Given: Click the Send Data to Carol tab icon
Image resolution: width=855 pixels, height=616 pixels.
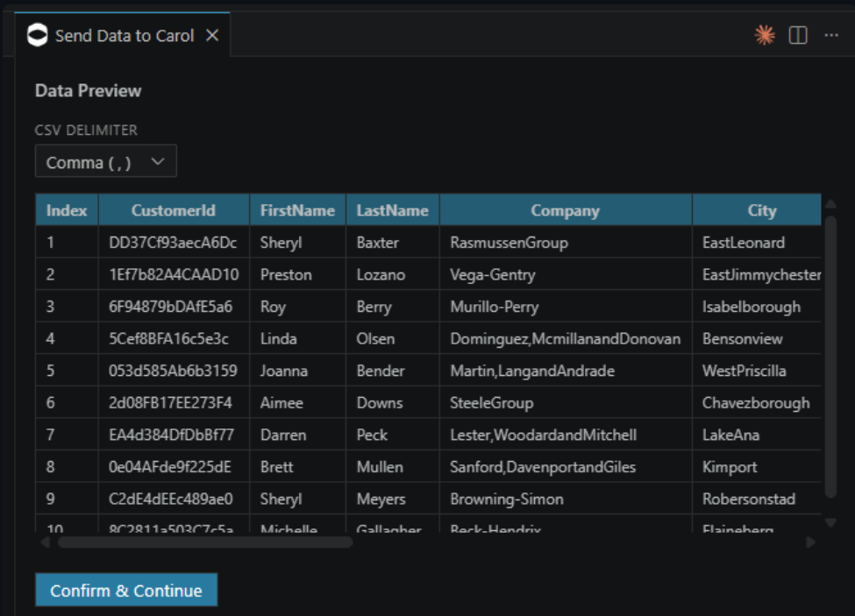Looking at the screenshot, I should click(38, 35).
